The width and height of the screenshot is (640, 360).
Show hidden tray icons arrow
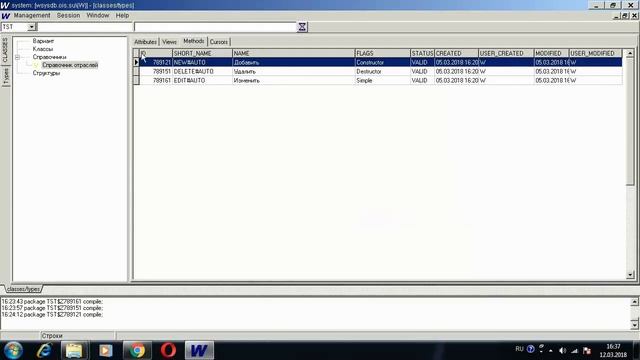pyautogui.click(x=551, y=351)
